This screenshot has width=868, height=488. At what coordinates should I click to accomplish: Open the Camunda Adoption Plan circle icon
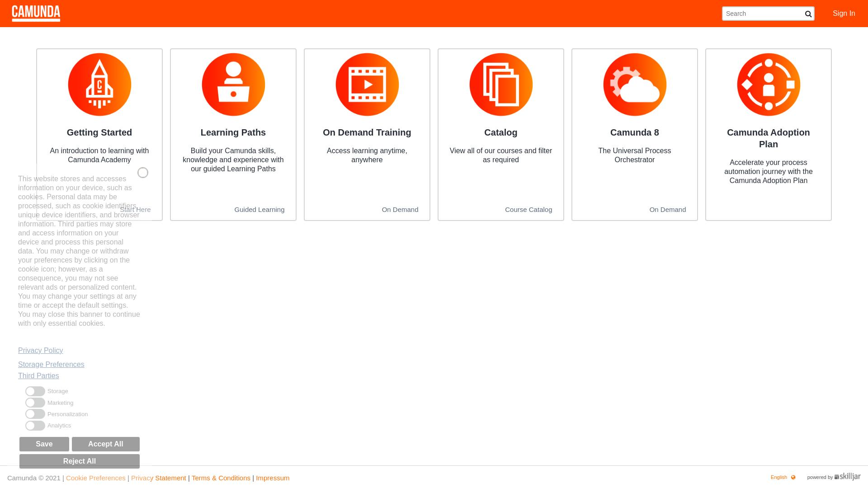point(769,84)
